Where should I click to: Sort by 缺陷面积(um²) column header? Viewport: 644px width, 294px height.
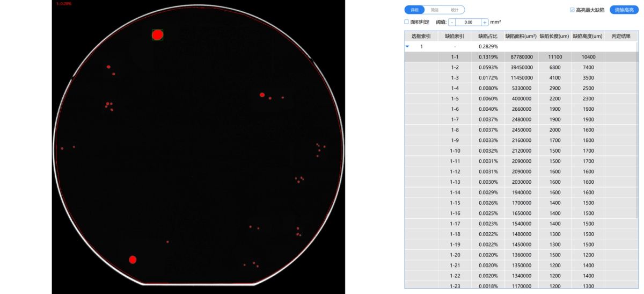pyautogui.click(x=521, y=36)
